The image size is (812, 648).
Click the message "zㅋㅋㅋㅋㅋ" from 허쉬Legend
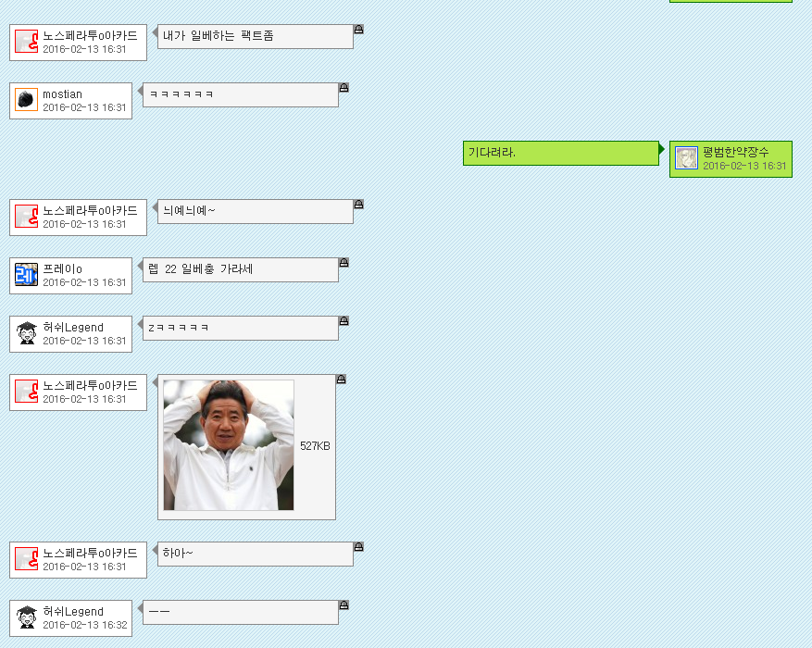pyautogui.click(x=178, y=328)
